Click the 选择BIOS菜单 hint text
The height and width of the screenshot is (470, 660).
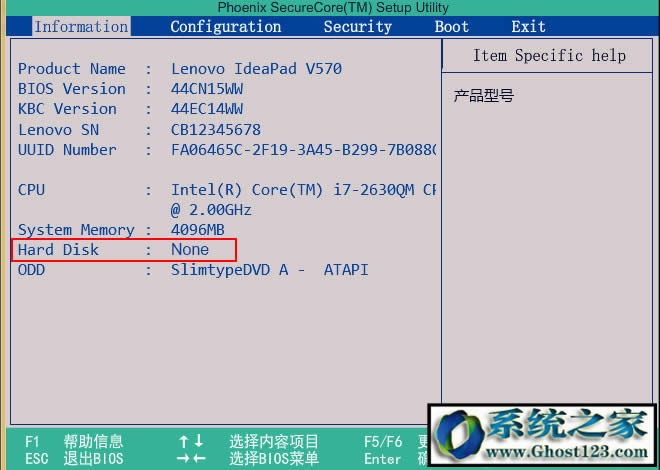pos(274,459)
